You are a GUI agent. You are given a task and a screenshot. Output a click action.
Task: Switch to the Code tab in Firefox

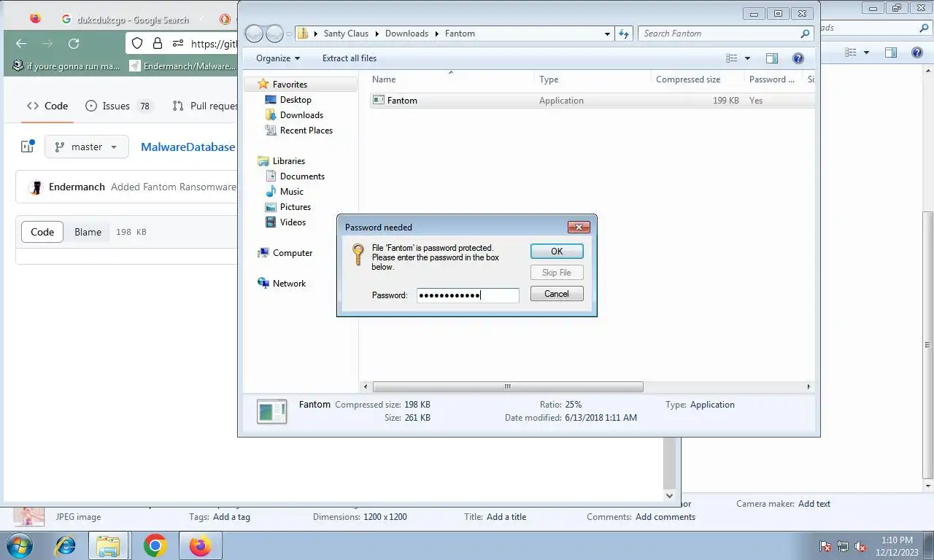tap(47, 106)
